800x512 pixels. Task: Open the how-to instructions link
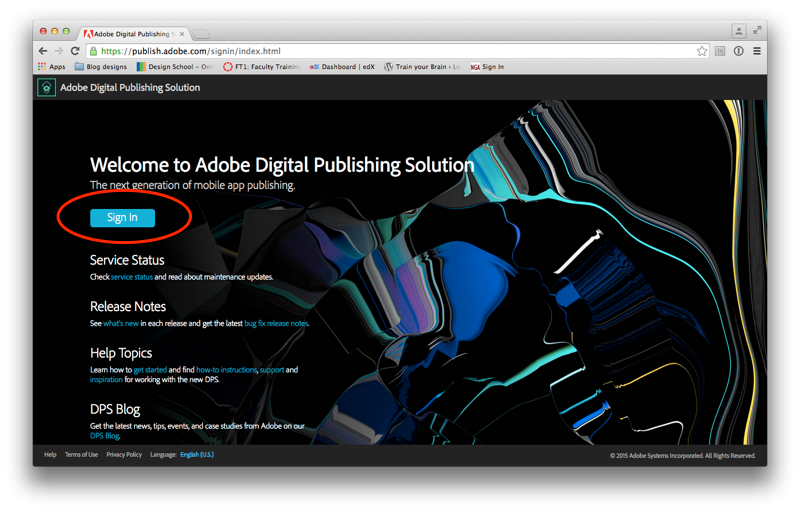coord(227,370)
